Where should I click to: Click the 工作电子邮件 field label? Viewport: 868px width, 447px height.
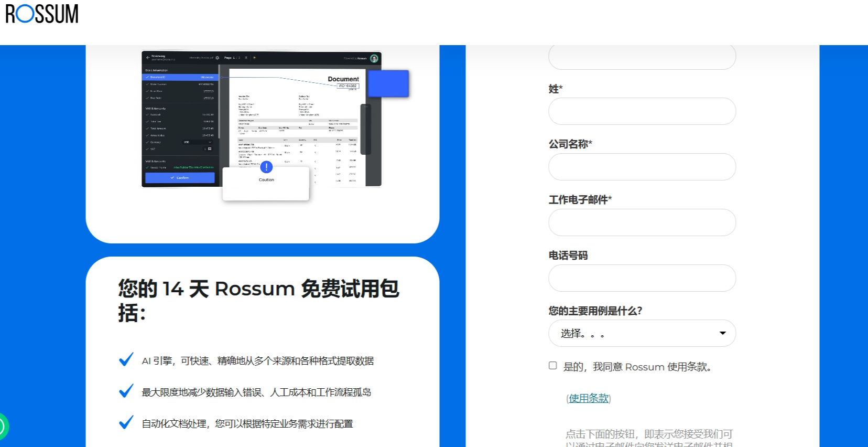click(x=580, y=200)
